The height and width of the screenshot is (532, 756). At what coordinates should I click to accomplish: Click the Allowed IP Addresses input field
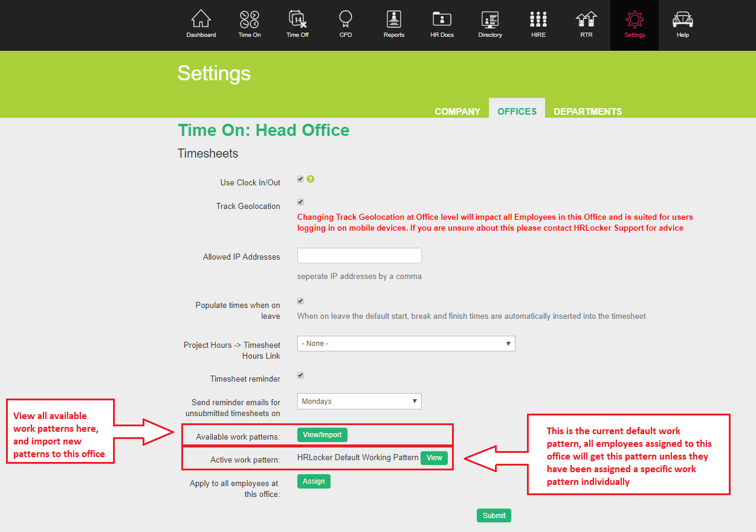[359, 256]
